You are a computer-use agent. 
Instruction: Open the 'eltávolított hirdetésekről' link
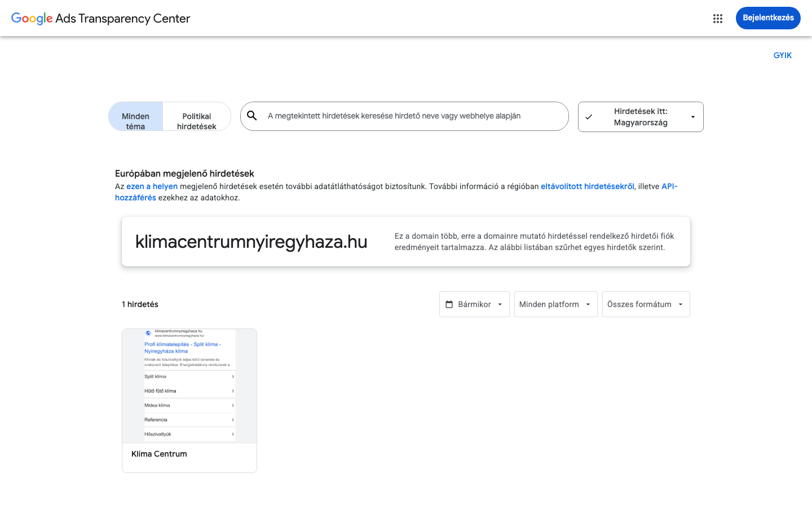(588, 186)
